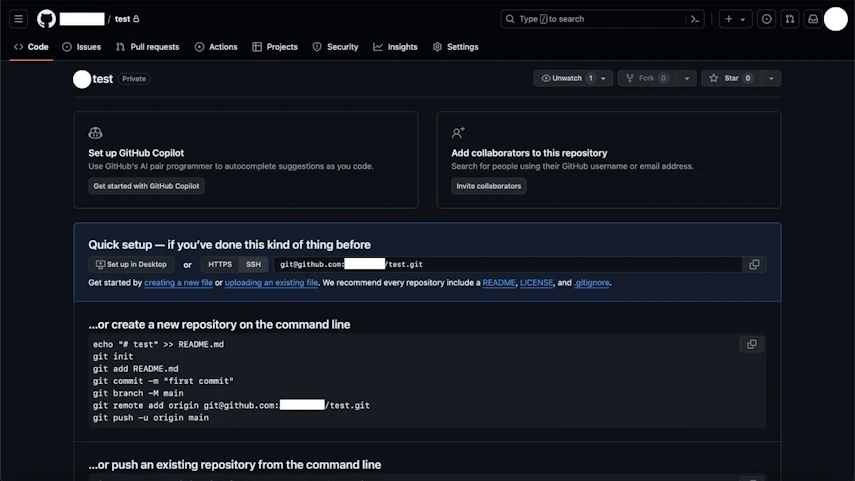Click the 'git push -u origin main' line
855x481 pixels.
click(x=150, y=418)
